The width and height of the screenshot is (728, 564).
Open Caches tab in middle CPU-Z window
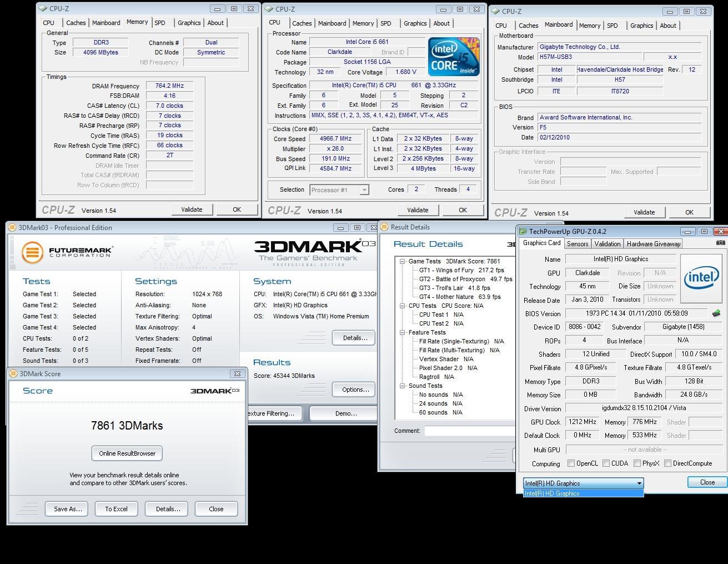click(302, 23)
